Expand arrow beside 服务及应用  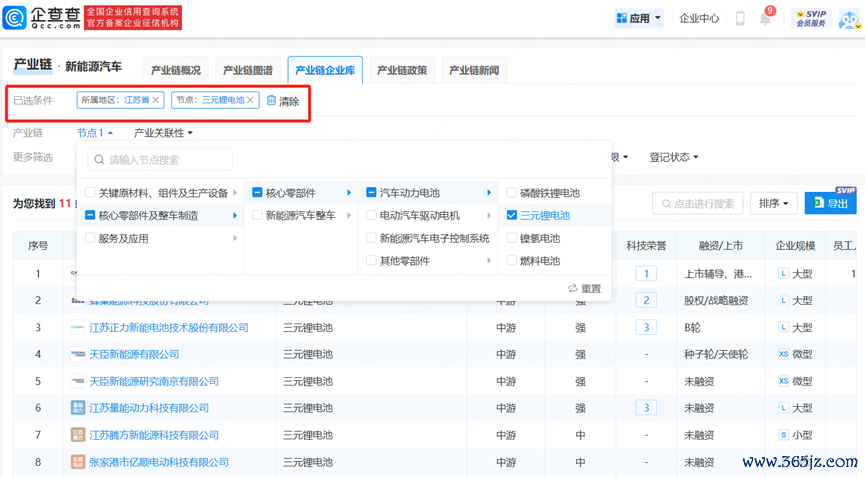[235, 238]
